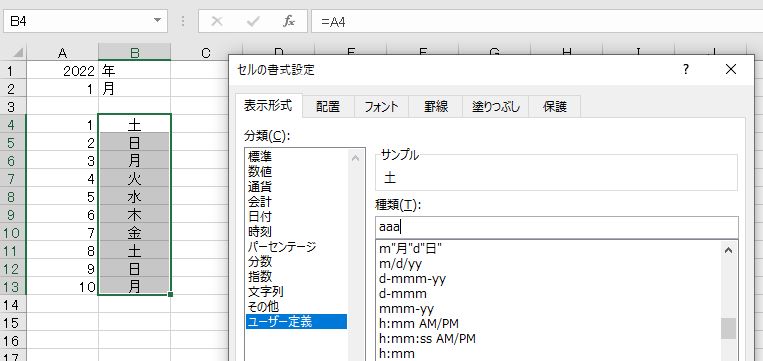The image size is (763, 361).
Task: Click cell A7 containing 4
Action: (x=62, y=179)
